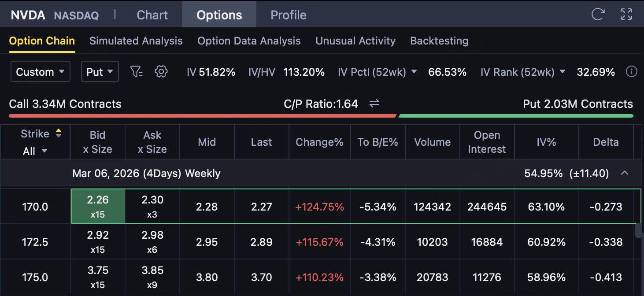Sort by Strike using the sort arrows
This screenshot has height=296, width=644.
point(59,133)
